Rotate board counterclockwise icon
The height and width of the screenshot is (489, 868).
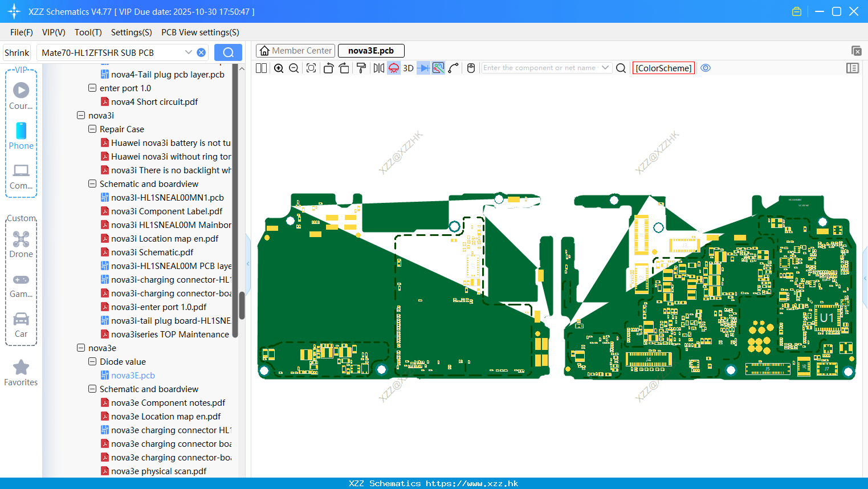[x=328, y=68]
